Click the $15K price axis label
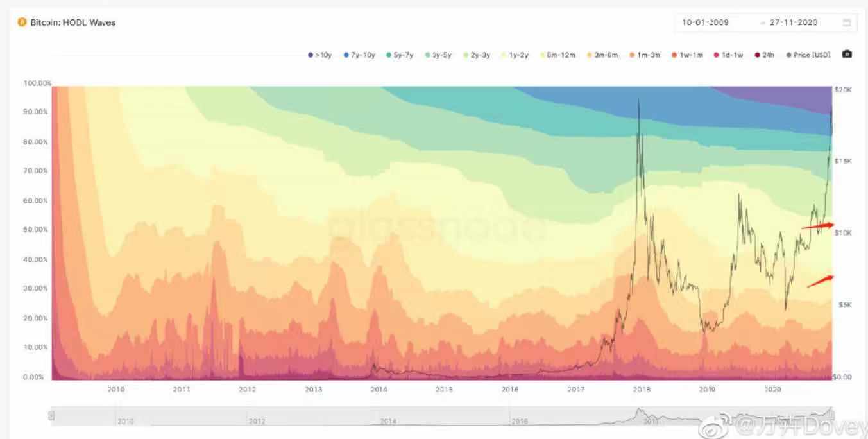 tap(843, 161)
